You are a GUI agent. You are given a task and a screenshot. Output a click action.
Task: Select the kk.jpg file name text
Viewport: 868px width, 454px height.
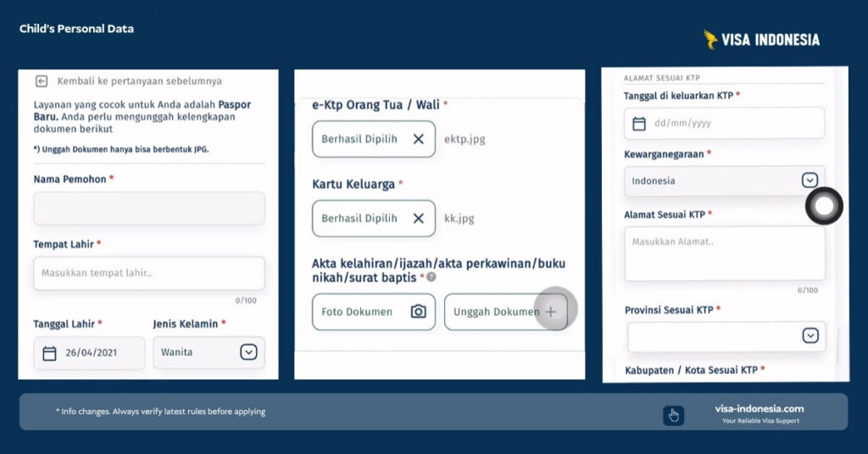tap(459, 219)
